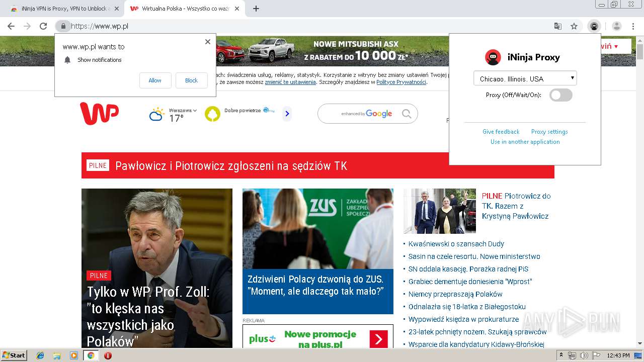Click the browser Forward arrow

coord(27,26)
